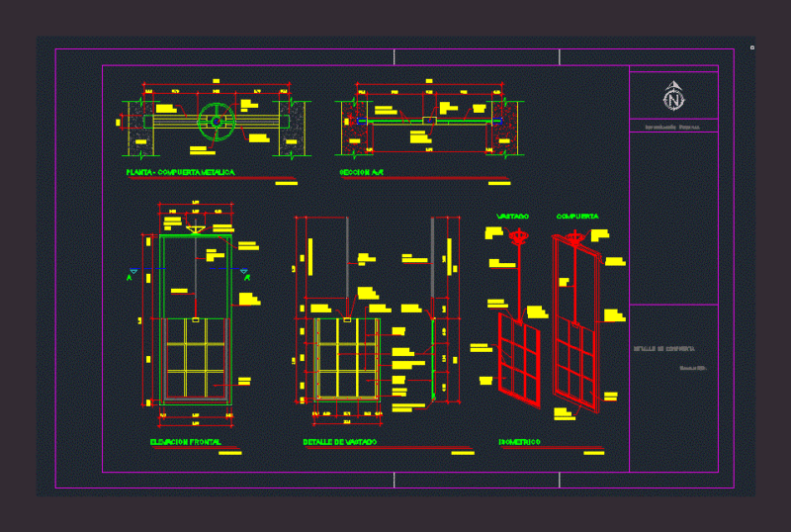This screenshot has height=532, width=791.
Task: Select the green "VASTAGO" label
Action: point(512,217)
